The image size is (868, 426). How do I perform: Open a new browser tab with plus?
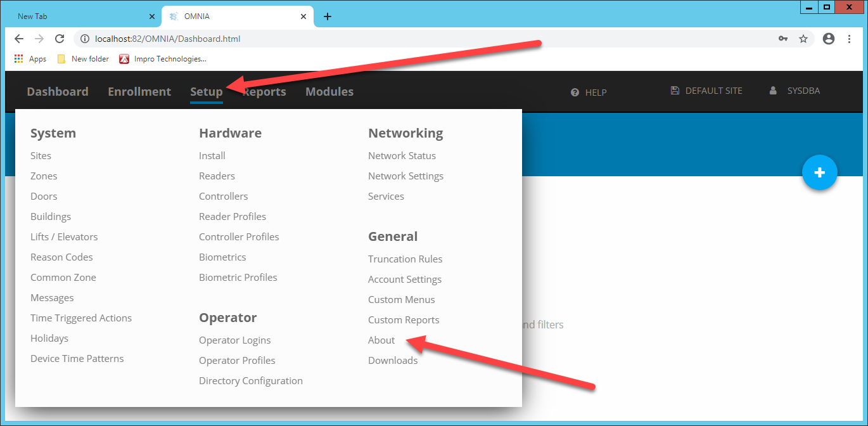(328, 16)
